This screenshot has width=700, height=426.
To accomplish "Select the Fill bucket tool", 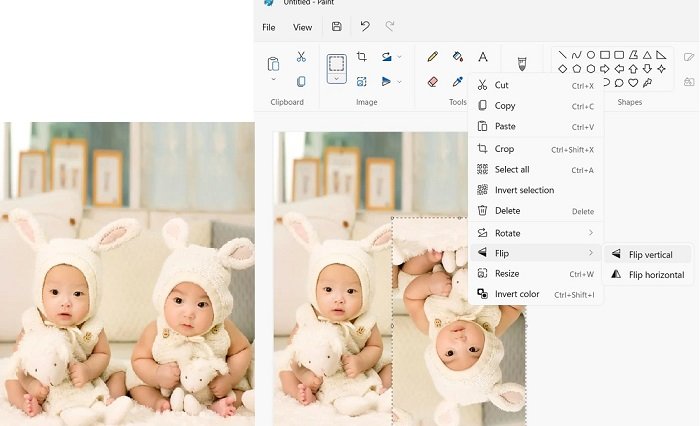I will tap(458, 57).
